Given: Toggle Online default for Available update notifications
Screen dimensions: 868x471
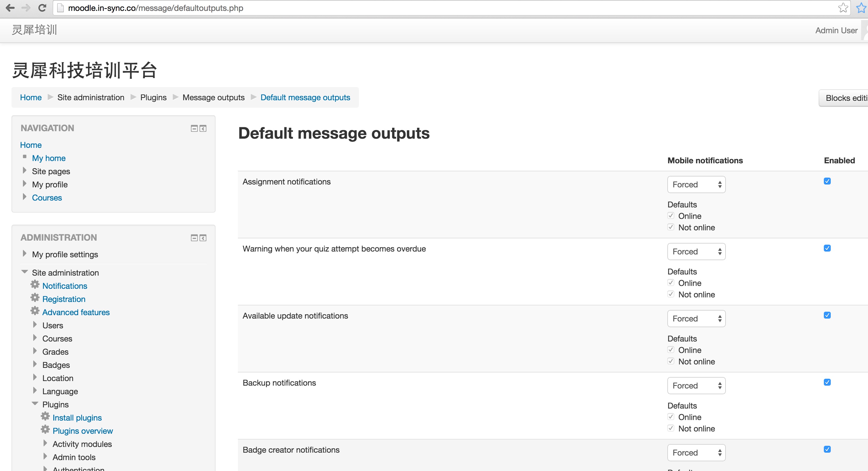Looking at the screenshot, I should pyautogui.click(x=671, y=350).
